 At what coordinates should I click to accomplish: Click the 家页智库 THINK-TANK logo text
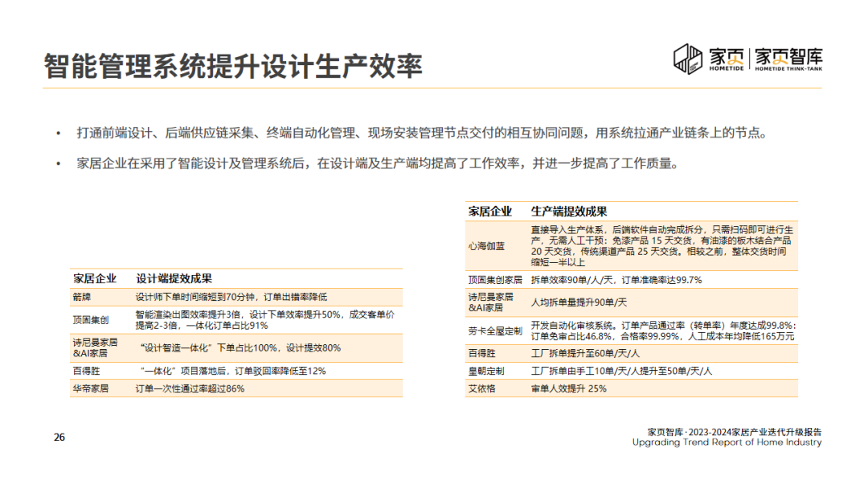point(788,60)
